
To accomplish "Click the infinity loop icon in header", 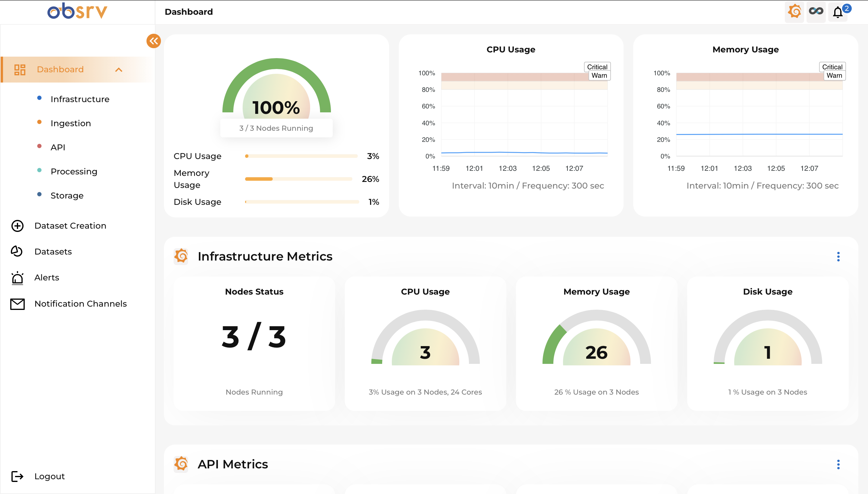I will [x=816, y=12].
